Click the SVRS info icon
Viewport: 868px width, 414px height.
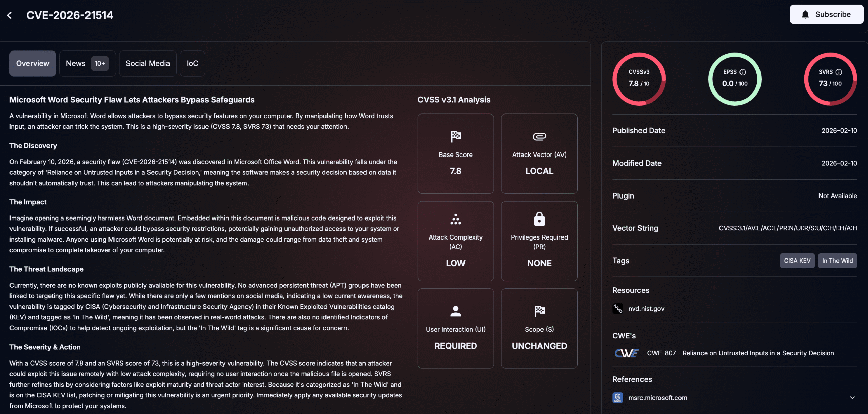point(839,72)
